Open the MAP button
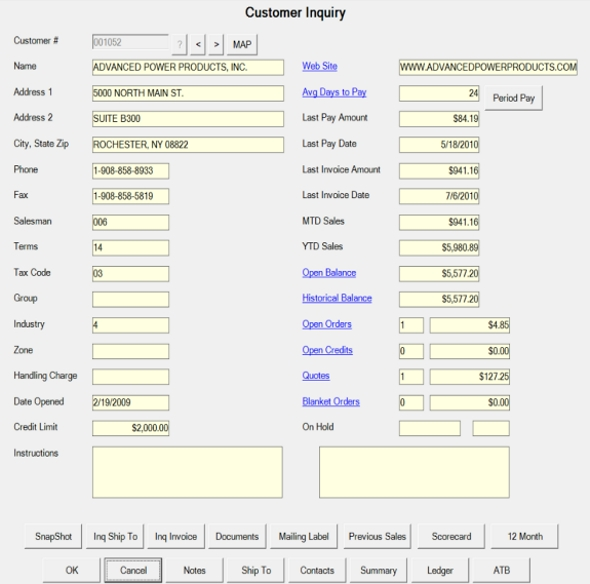The height and width of the screenshot is (584, 590). [242, 45]
